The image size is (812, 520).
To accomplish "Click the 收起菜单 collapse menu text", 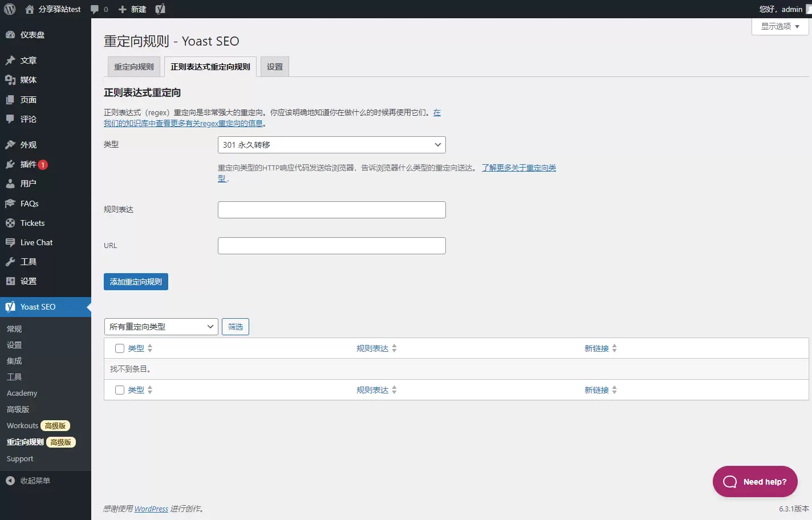I will [35, 481].
